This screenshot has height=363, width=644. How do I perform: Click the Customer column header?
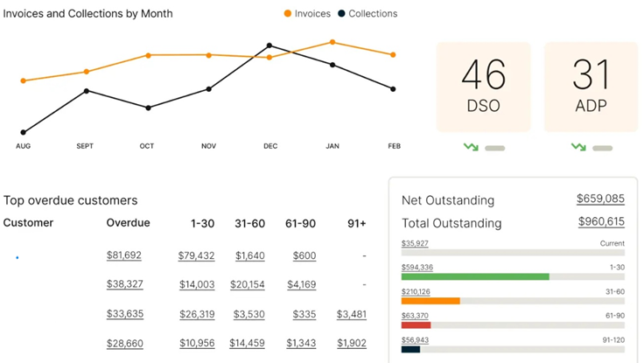28,222
